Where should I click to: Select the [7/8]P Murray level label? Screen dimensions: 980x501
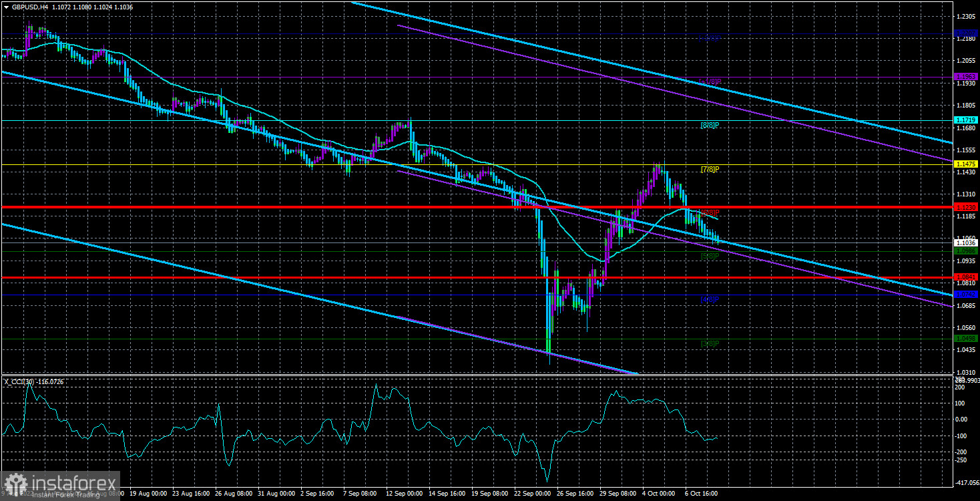click(710, 170)
